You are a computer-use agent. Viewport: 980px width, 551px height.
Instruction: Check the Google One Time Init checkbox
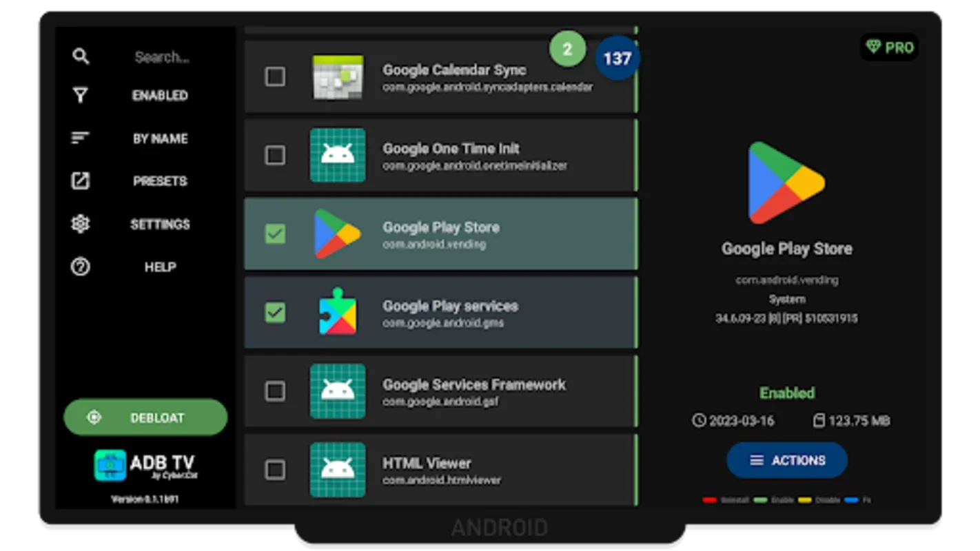pos(275,155)
